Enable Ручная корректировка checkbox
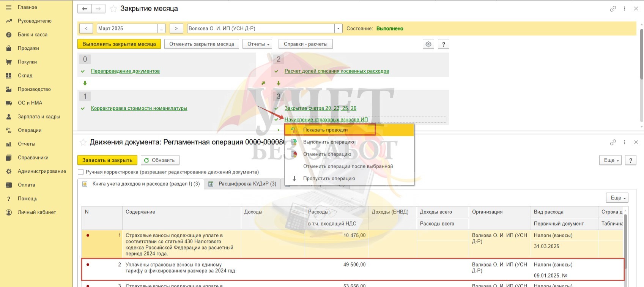The width and height of the screenshot is (644, 287). coord(80,172)
